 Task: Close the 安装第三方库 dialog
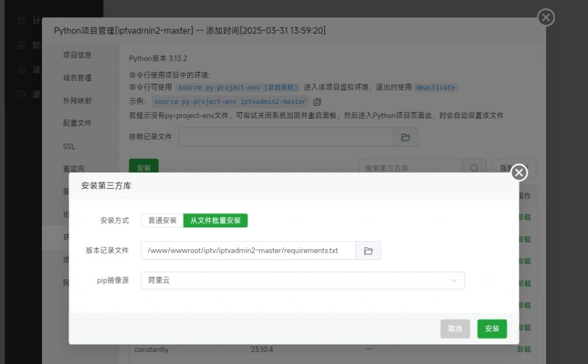[519, 172]
